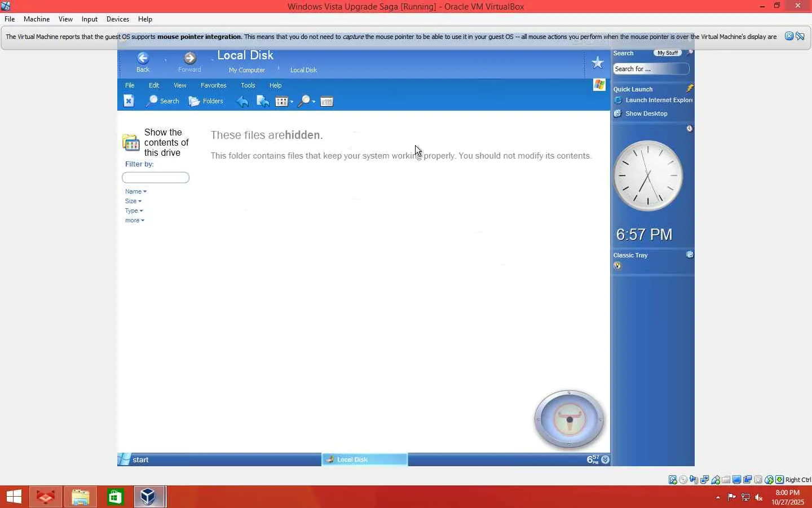Click the My Stuff search scope button
This screenshot has height=508, width=812.
point(668,53)
